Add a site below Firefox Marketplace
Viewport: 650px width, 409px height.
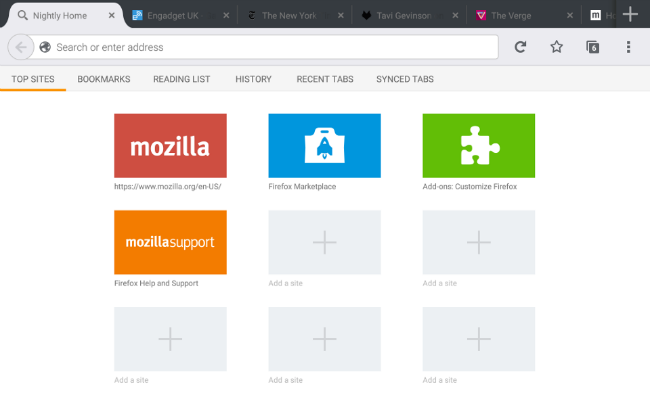coord(325,242)
